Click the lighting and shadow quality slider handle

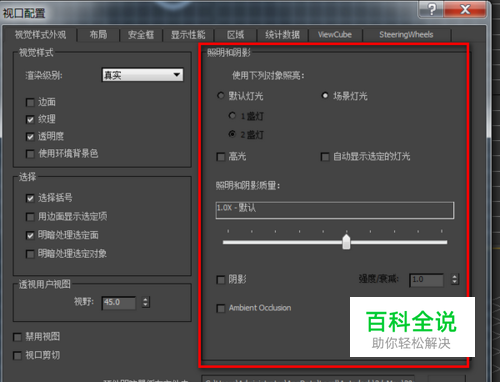coord(346,242)
